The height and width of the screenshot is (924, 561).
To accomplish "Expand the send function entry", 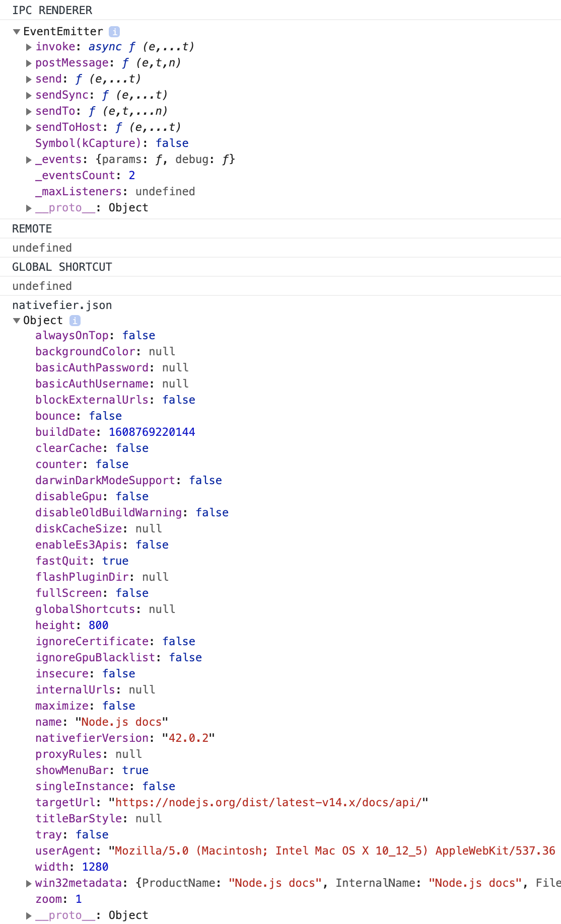I will [x=29, y=80].
